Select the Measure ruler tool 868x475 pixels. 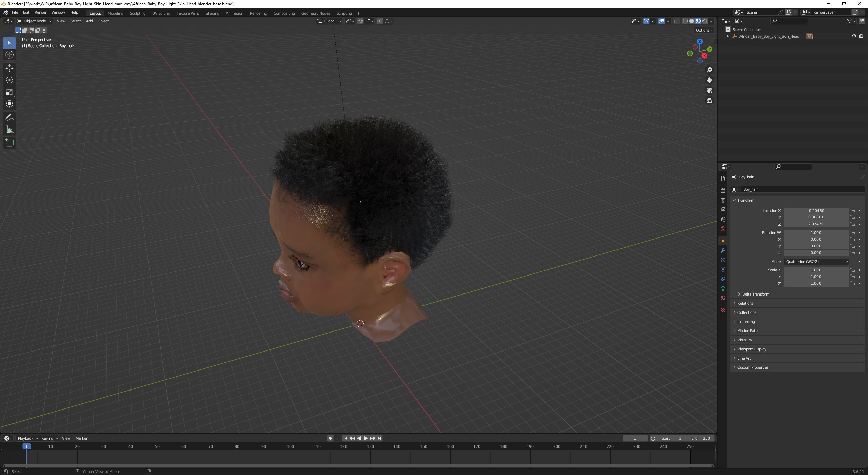[9, 130]
